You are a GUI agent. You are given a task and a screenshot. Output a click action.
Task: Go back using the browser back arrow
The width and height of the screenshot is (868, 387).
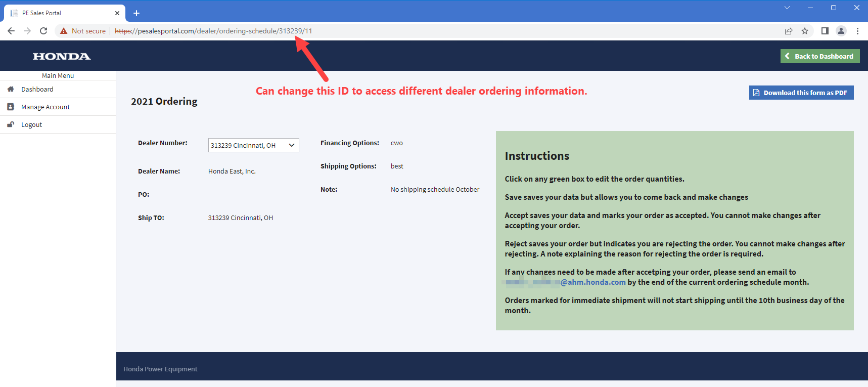pos(11,31)
